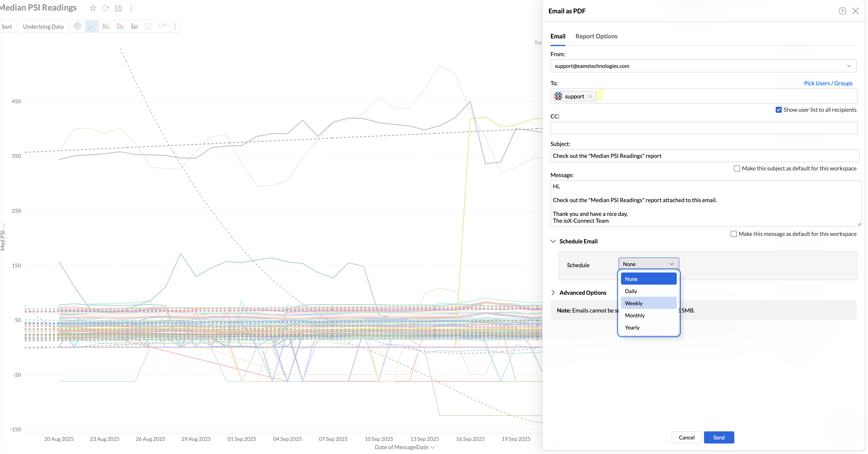The height and width of the screenshot is (454, 868).
Task: Select the stacked bar chart icon
Action: (x=120, y=26)
